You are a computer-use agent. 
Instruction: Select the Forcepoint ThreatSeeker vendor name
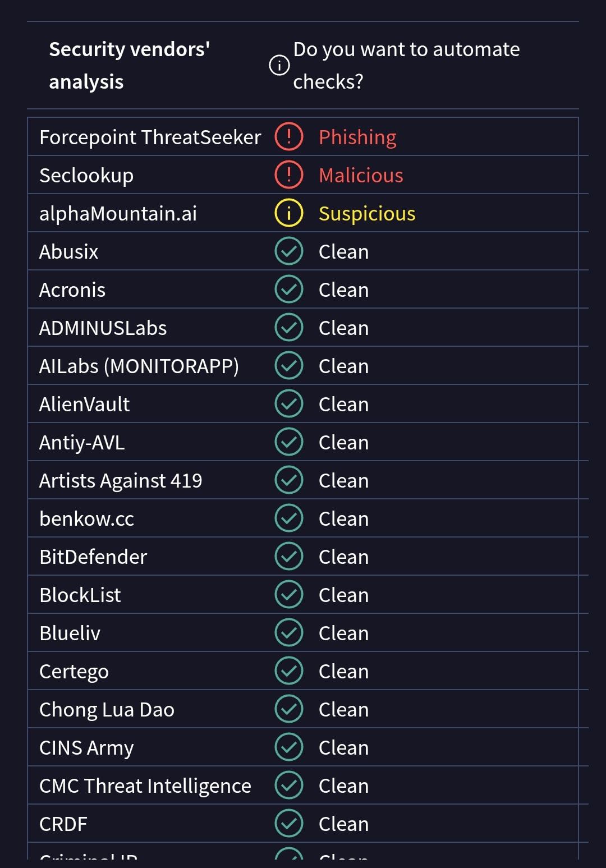click(x=150, y=137)
